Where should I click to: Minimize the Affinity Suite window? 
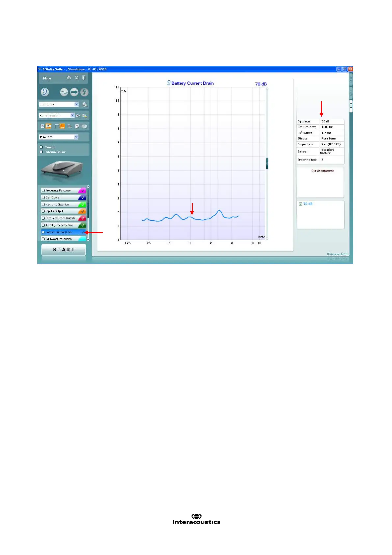[x=339, y=69]
